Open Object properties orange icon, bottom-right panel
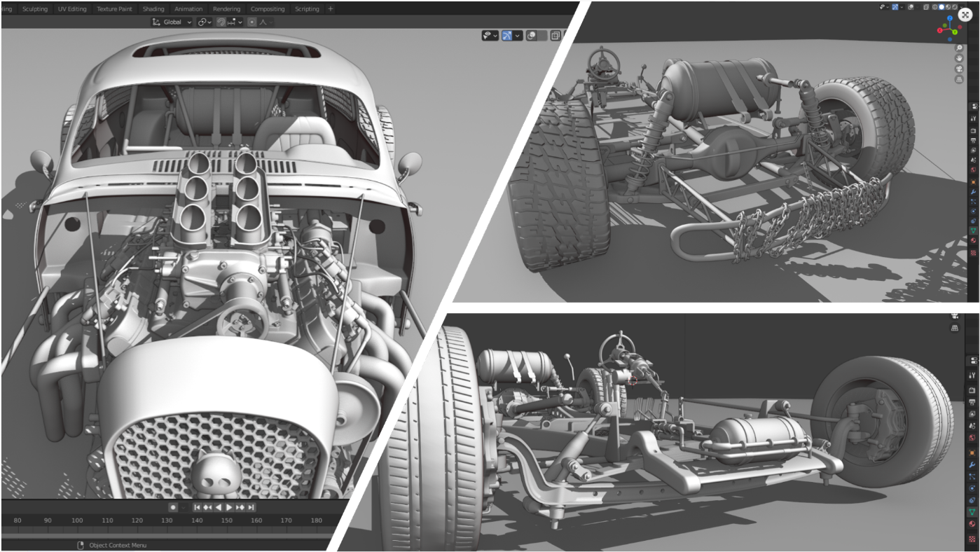This screenshot has width=980, height=552. [x=972, y=453]
